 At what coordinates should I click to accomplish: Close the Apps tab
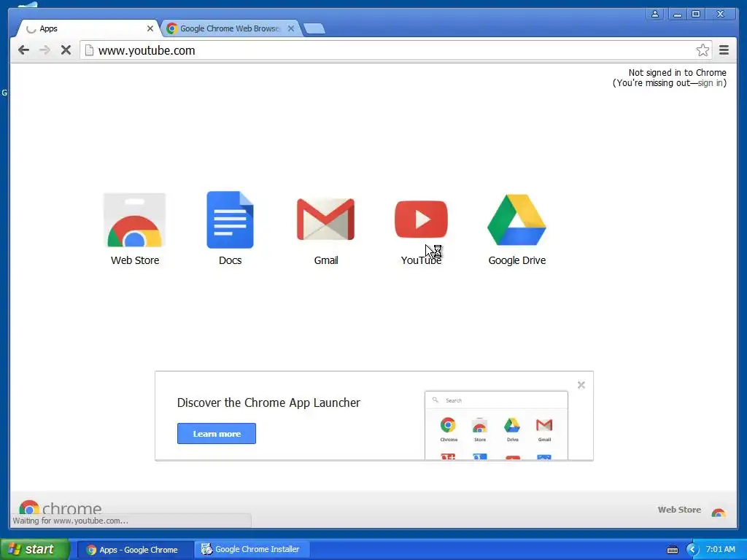click(150, 28)
